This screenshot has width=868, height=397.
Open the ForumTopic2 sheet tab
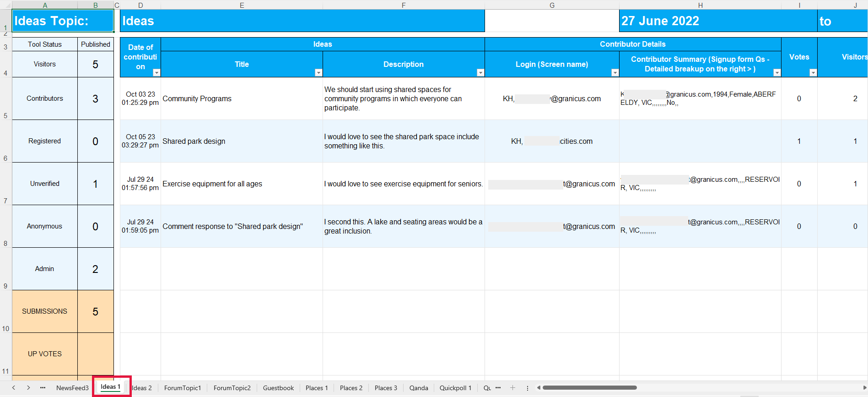pyautogui.click(x=232, y=388)
